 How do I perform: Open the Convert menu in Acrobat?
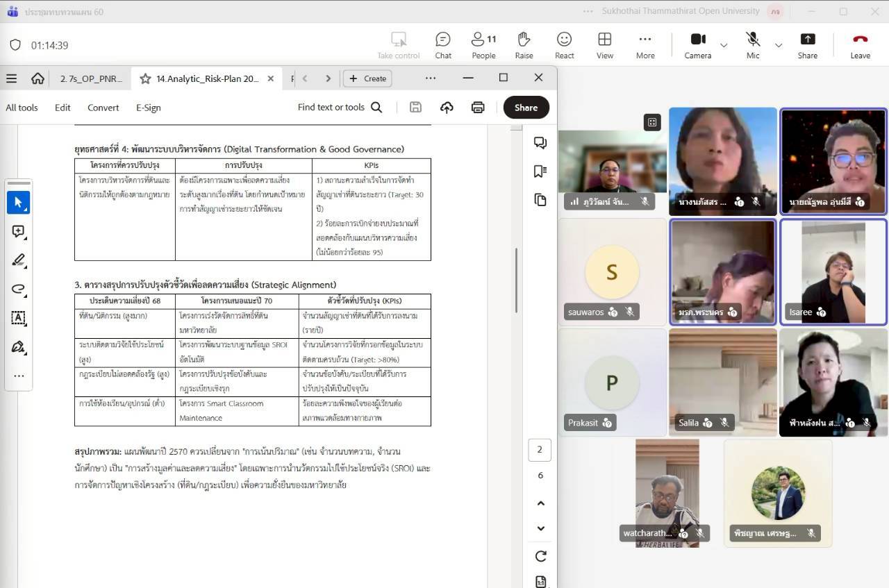(103, 108)
